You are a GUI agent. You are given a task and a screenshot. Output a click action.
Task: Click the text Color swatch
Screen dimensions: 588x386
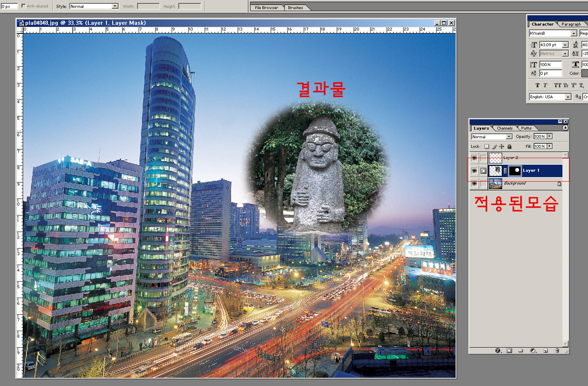[x=585, y=73]
